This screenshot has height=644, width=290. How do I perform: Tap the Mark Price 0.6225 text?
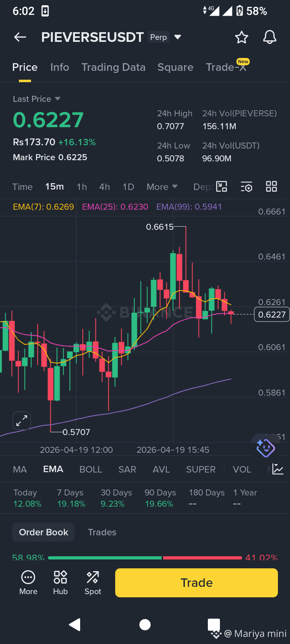click(50, 157)
